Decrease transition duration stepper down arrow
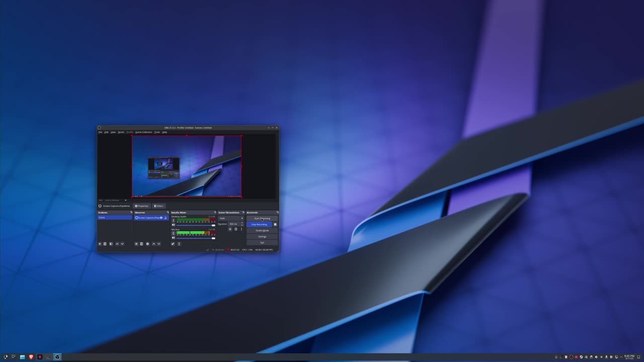Viewport: 644px width, 362px height. pyautogui.click(x=242, y=225)
